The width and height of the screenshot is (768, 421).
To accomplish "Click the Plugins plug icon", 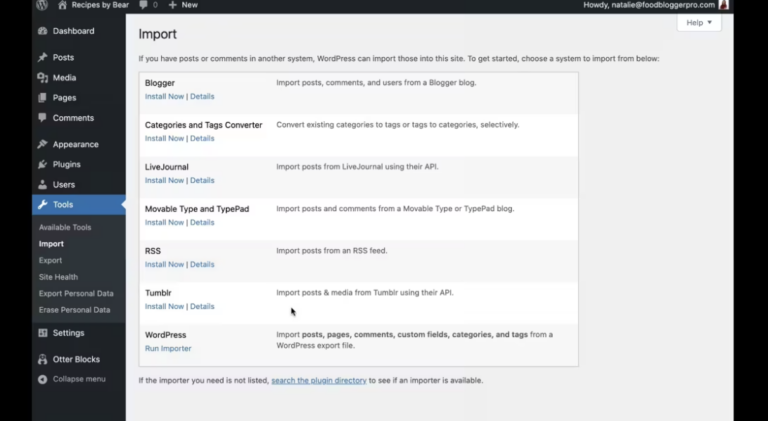I will pyautogui.click(x=43, y=164).
